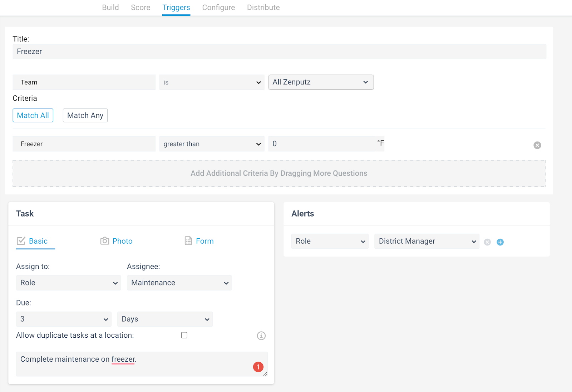Click the 'Assignee:' label
Screen dimensions: 572x392
tap(143, 267)
